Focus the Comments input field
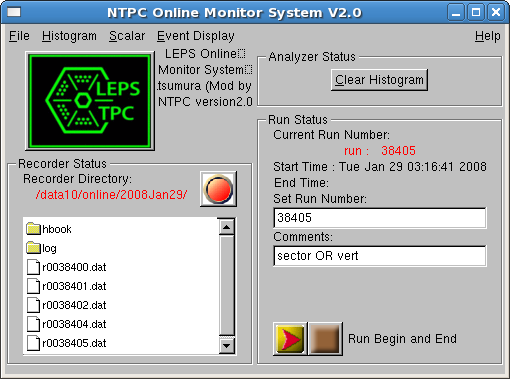 coord(379,256)
